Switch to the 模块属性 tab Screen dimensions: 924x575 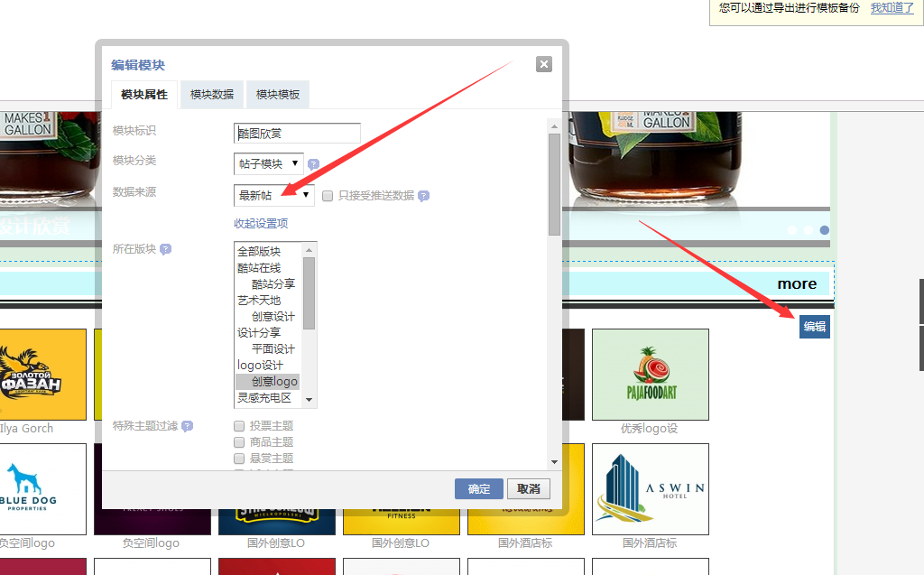[144, 95]
